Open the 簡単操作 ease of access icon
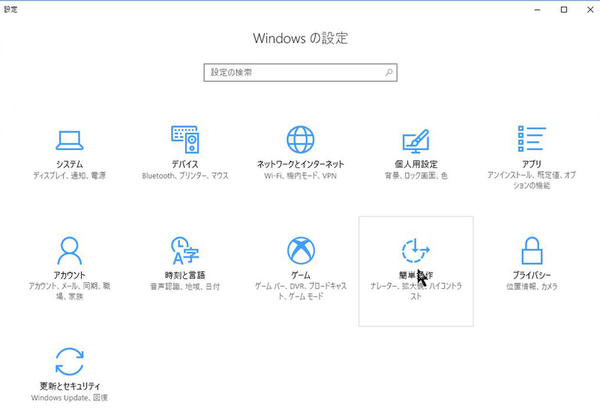600x418 pixels. click(x=416, y=250)
